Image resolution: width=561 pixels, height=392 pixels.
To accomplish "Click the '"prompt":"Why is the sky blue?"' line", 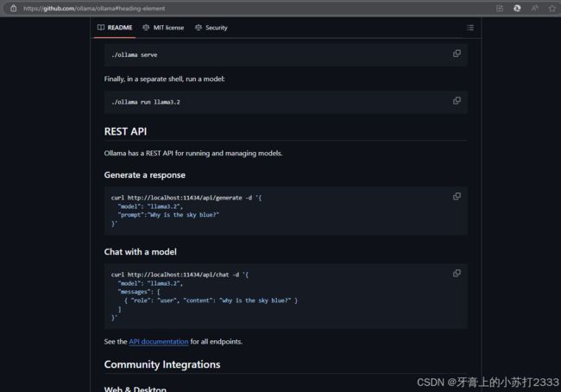I will [168, 215].
